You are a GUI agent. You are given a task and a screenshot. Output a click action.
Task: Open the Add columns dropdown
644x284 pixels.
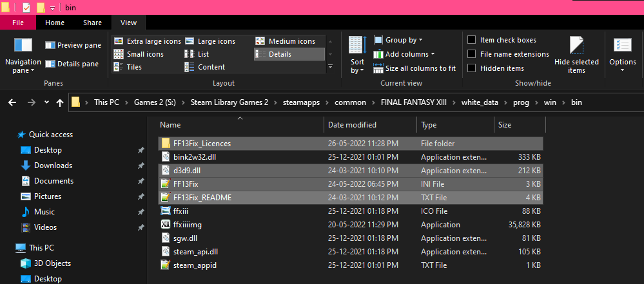click(x=404, y=54)
